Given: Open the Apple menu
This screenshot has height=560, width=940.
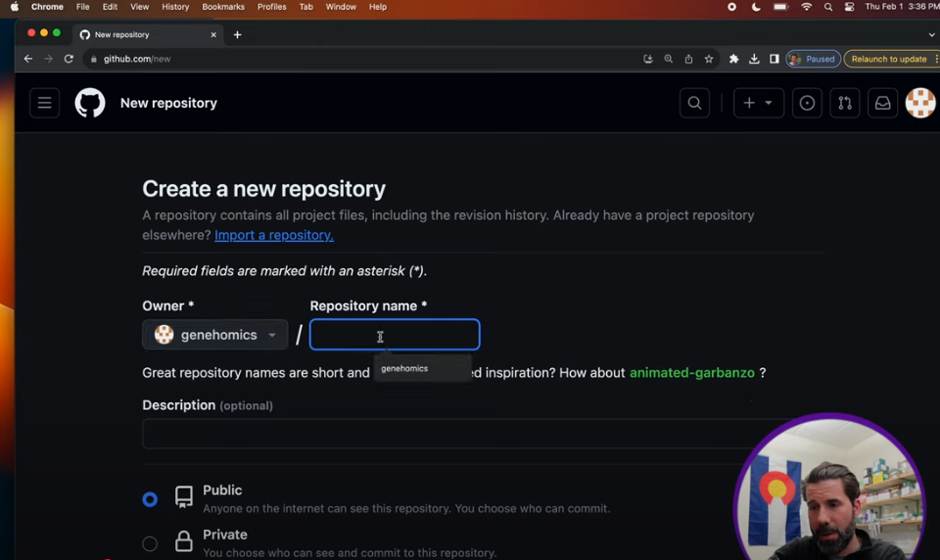Looking at the screenshot, I should 15,7.
